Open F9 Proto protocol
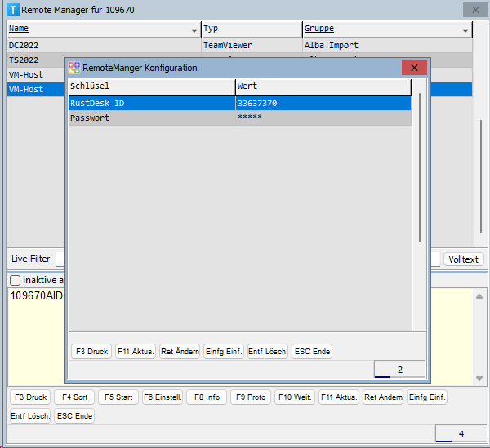Screen dimensions: 490x448 251,397
